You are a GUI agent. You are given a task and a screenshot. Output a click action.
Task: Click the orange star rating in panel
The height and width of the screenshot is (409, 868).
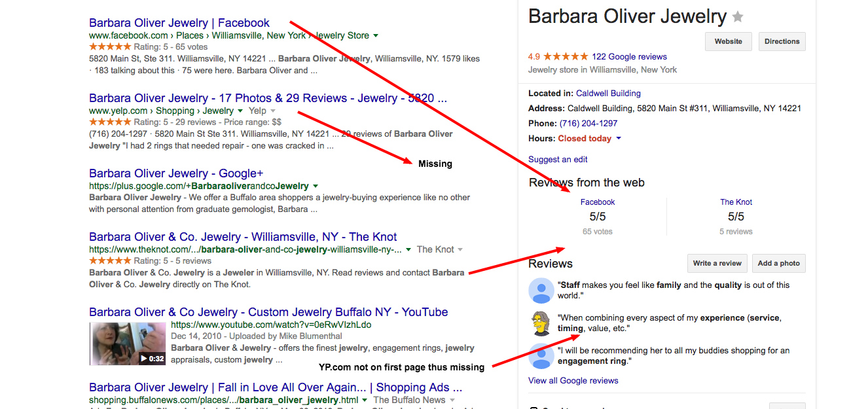pyautogui.click(x=566, y=56)
